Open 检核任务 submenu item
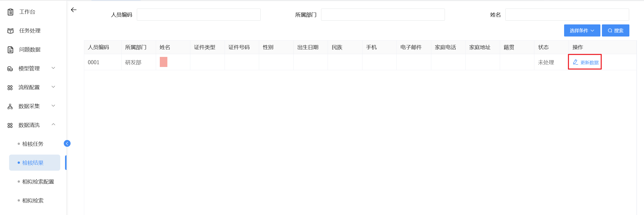This screenshot has height=215, width=644. point(33,144)
